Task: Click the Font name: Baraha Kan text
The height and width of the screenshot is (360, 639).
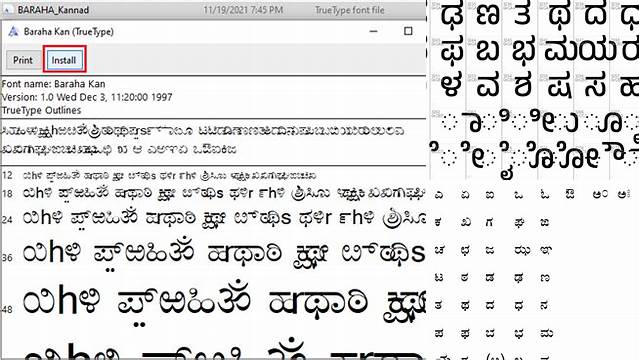Action: [x=53, y=84]
